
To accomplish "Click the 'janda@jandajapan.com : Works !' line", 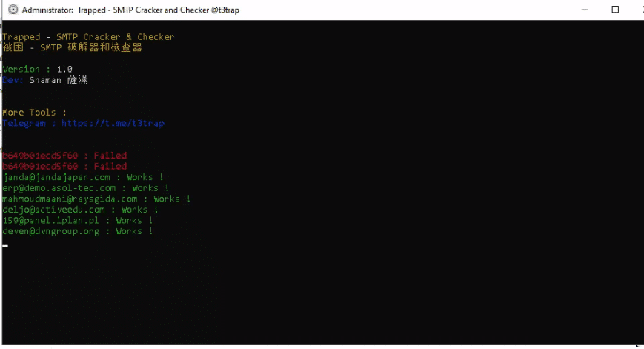I will pos(83,177).
